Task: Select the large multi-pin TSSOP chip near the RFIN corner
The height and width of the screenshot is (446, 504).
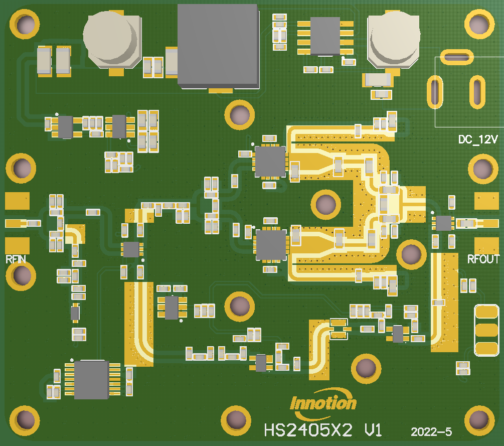Action: (92, 379)
